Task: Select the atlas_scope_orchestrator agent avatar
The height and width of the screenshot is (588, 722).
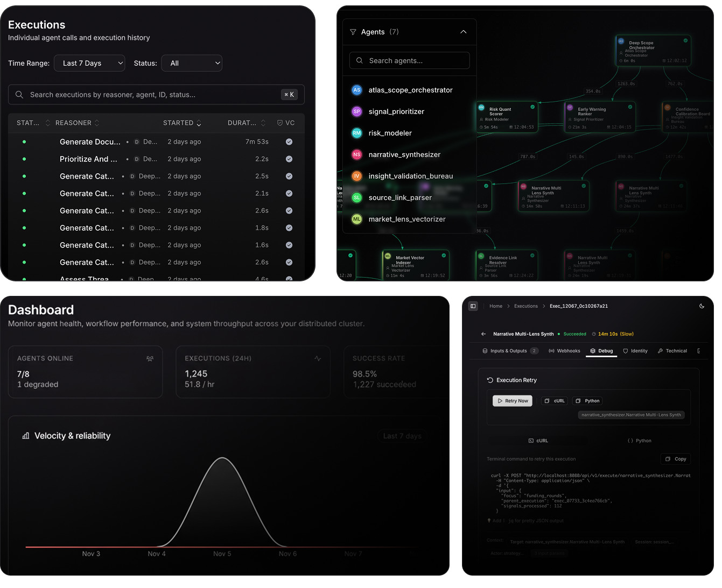Action: click(356, 90)
